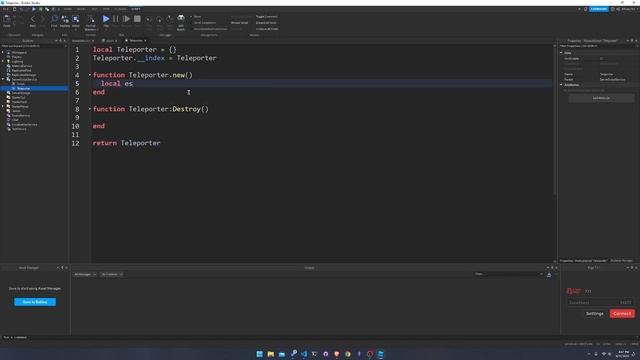Open the Windows Start menu
640x360 pixels.
pyautogui.click(x=260, y=354)
